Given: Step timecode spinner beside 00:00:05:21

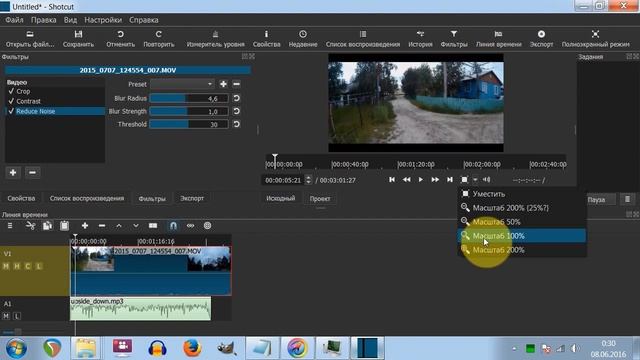Looking at the screenshot, I should click(308, 180).
